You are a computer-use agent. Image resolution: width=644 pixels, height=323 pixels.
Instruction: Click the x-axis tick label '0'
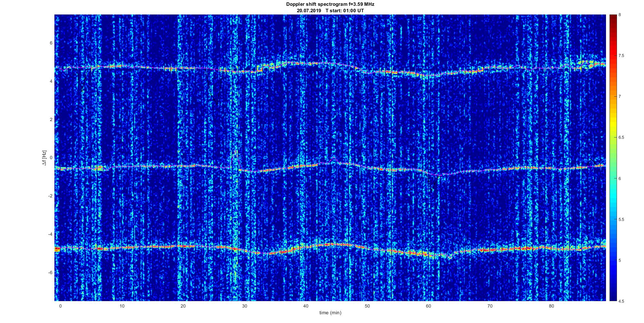(60, 306)
